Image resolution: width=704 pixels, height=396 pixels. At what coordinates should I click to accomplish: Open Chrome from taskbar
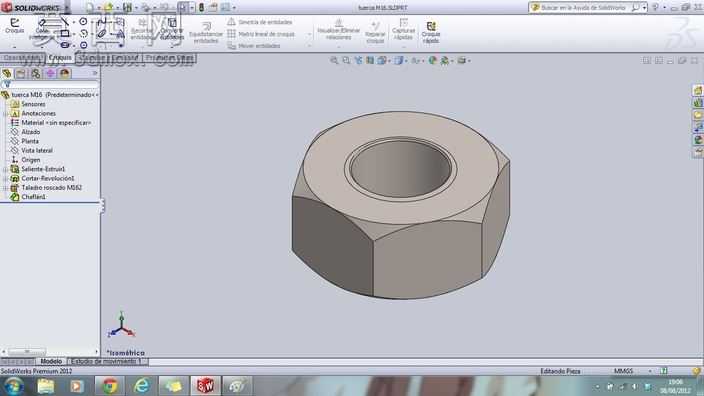point(110,386)
